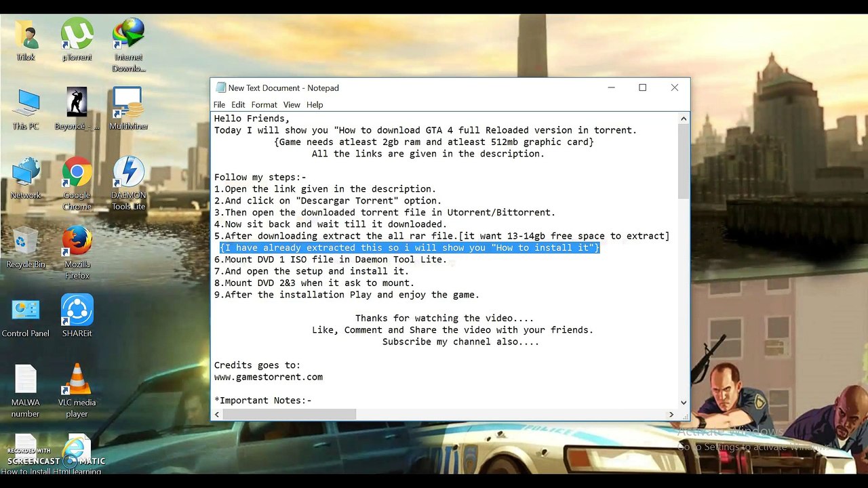Launch the MultiMiner desktop shortcut

pos(129,108)
